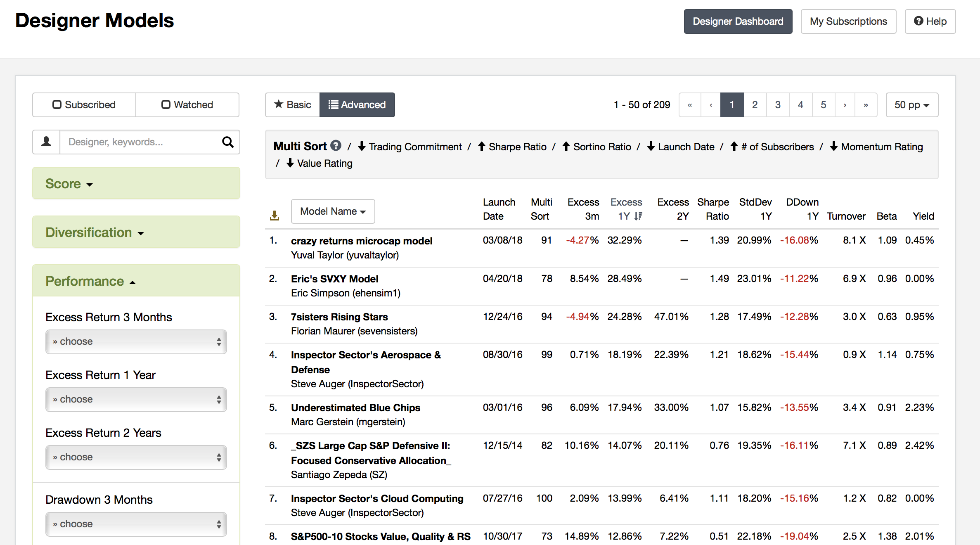Jump to first page double-arrow icon
Screen dimensions: 980x545
point(690,105)
